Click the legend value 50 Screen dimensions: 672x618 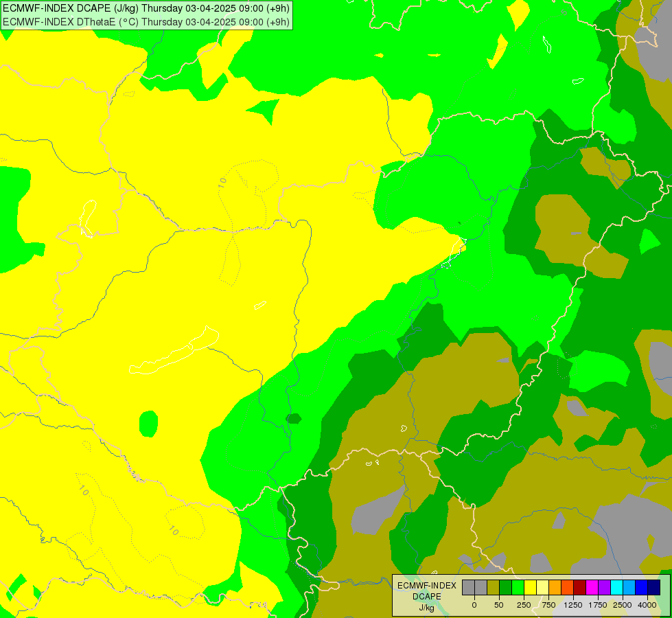click(x=498, y=605)
